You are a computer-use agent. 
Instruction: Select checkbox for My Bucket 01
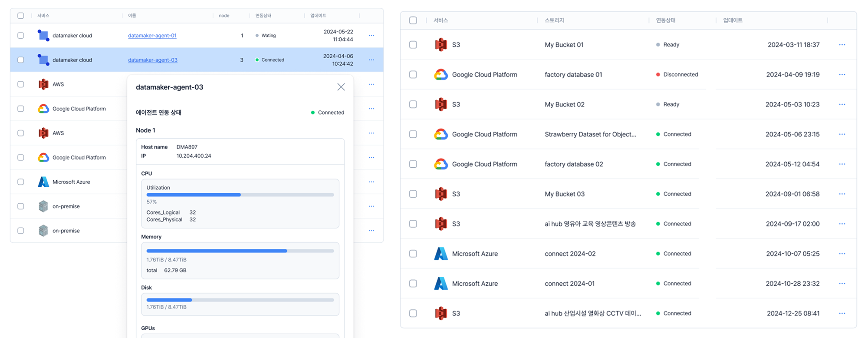pyautogui.click(x=413, y=45)
